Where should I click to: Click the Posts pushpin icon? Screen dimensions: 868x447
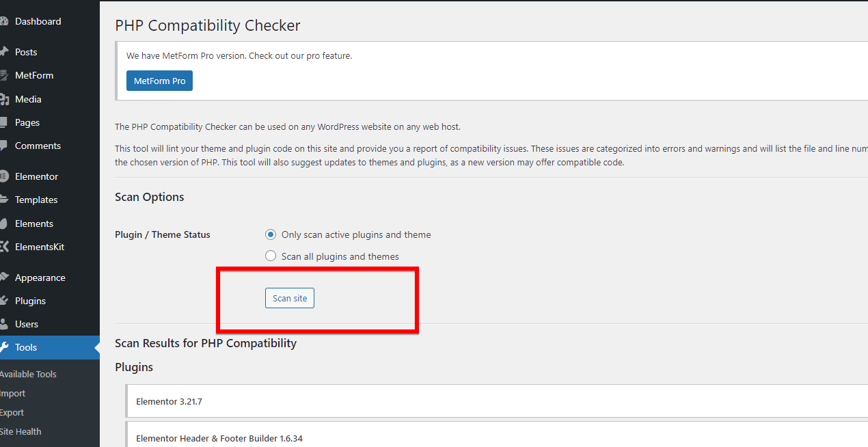click(x=3, y=52)
